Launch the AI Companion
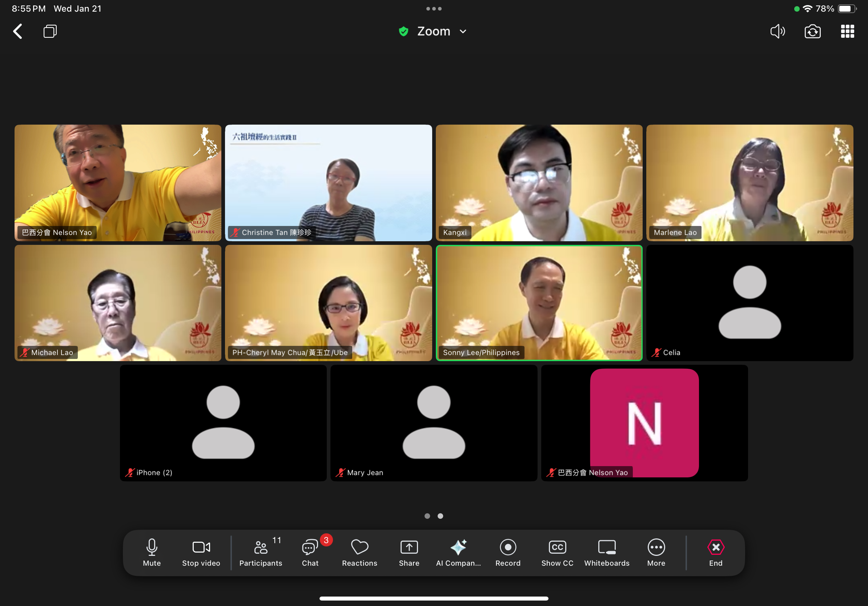Viewport: 868px width, 606px height. point(458,552)
